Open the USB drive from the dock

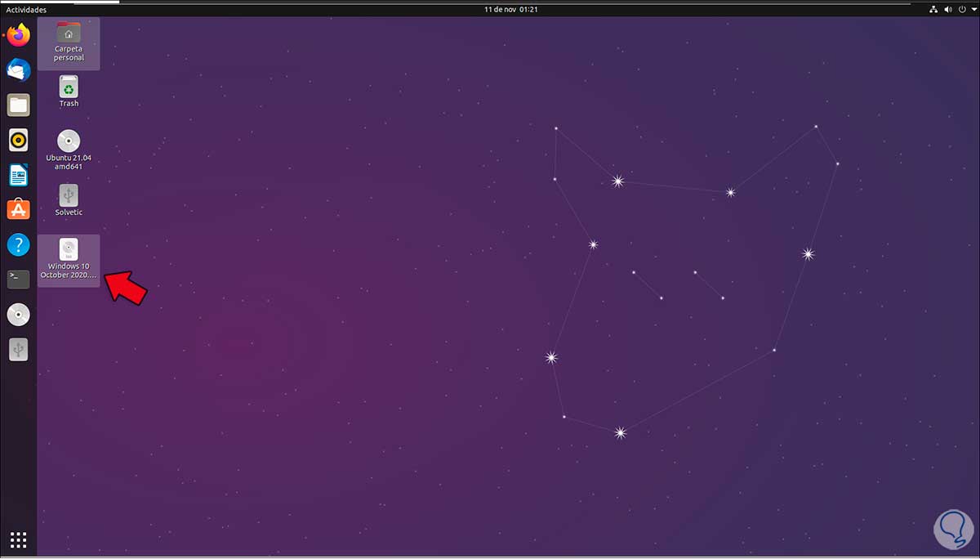(18, 350)
